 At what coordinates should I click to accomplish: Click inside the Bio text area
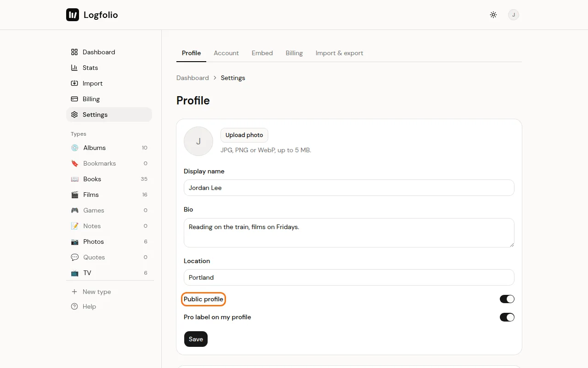tap(349, 233)
